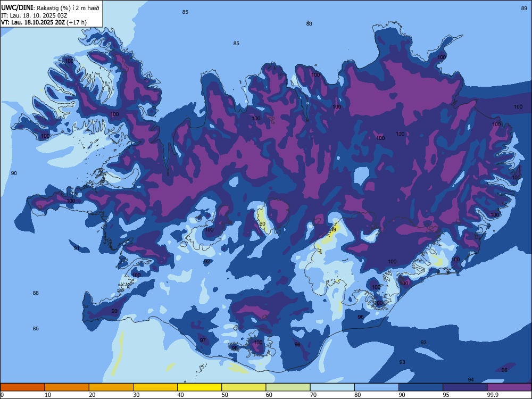Screen dimensions: 532x399
Task: Click the 'UWC/DINI' title text
Action: tap(17, 8)
